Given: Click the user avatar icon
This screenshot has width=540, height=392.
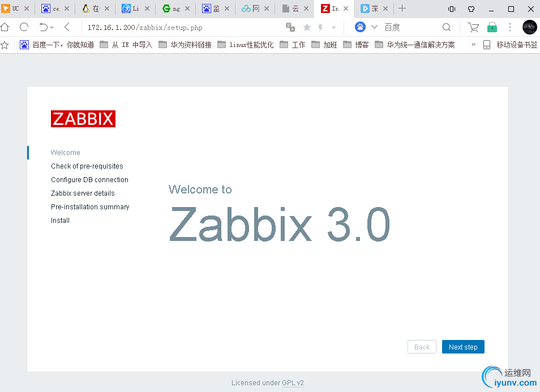Looking at the screenshot, I should [x=529, y=27].
